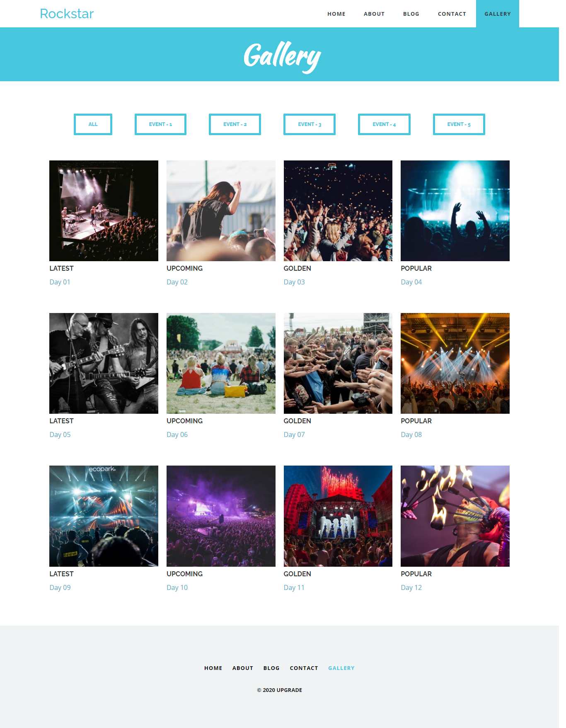Image resolution: width=566 pixels, height=728 pixels.
Task: Go to About page from top navigation
Action: (x=374, y=14)
